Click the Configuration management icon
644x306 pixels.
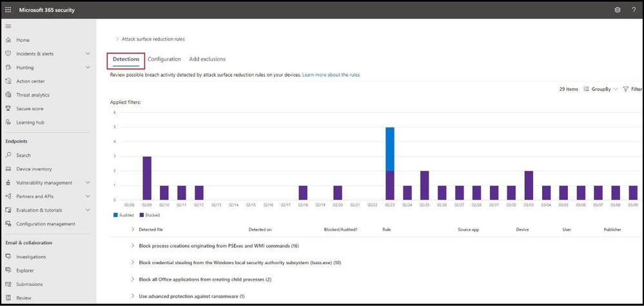coord(8,224)
